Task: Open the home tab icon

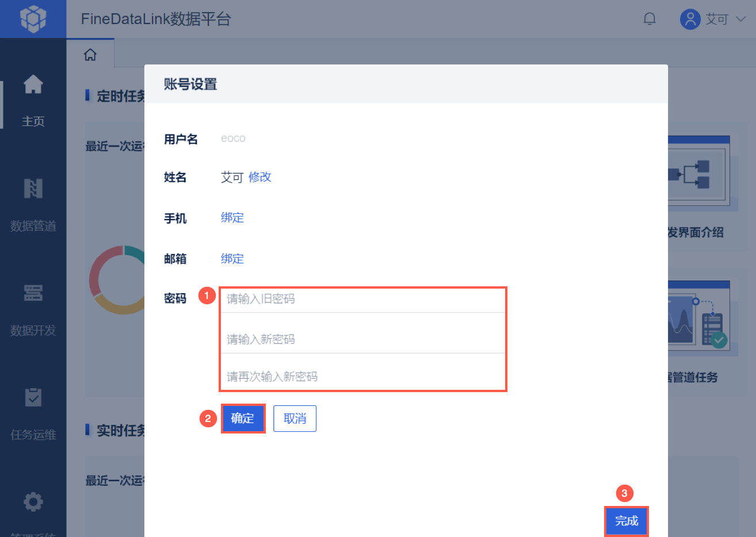Action: (90, 55)
